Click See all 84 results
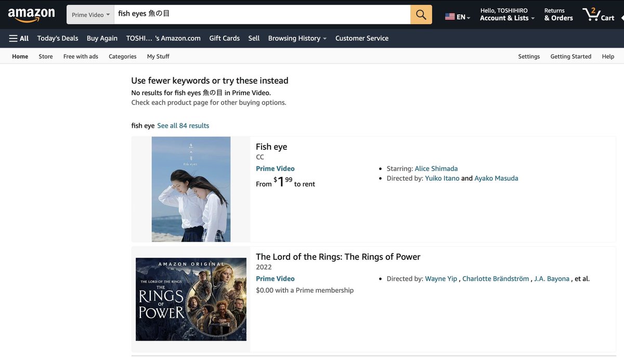624x364 pixels. click(x=183, y=126)
